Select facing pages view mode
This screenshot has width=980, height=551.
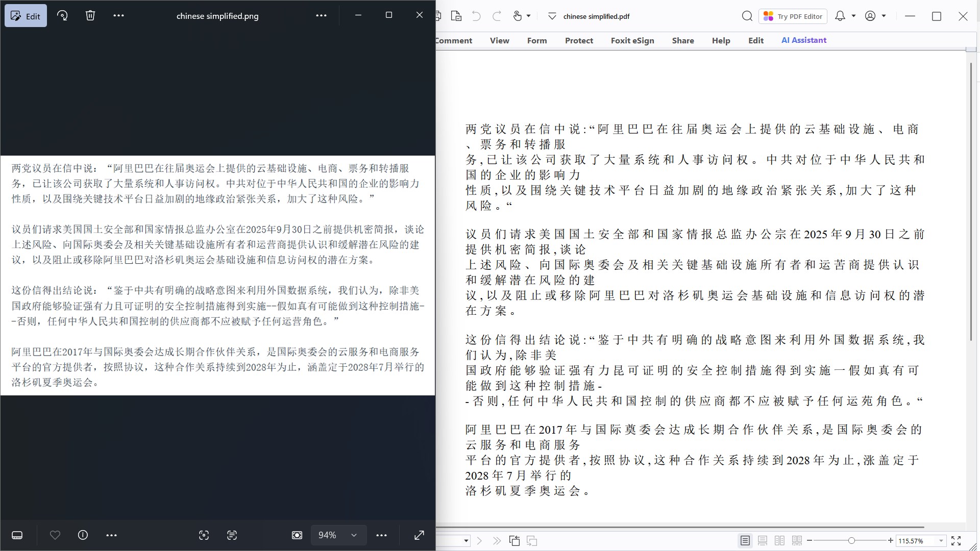[780, 541]
